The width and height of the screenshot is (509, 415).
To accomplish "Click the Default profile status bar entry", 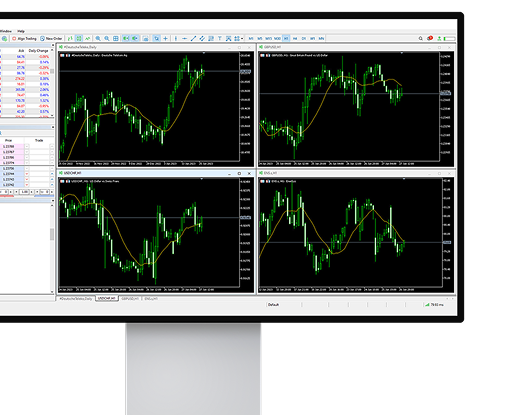I will click(x=273, y=305).
